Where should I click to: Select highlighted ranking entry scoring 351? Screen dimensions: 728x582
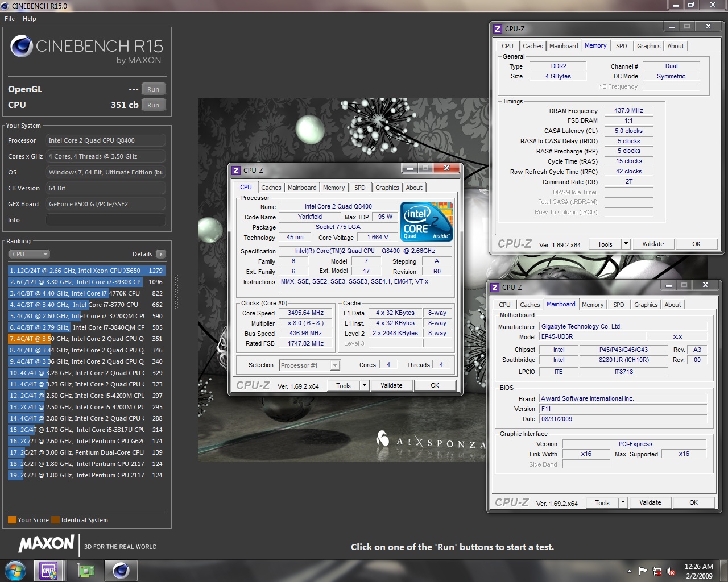(x=86, y=339)
